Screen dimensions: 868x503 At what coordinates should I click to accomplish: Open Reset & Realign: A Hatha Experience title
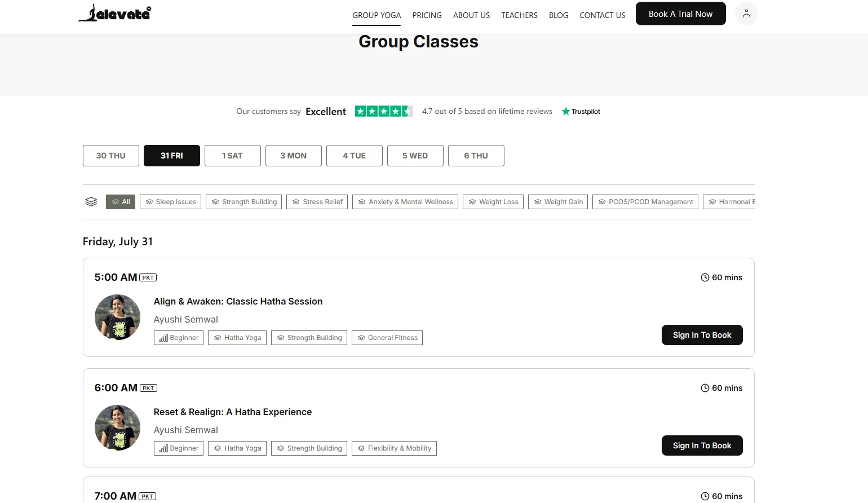tap(232, 412)
